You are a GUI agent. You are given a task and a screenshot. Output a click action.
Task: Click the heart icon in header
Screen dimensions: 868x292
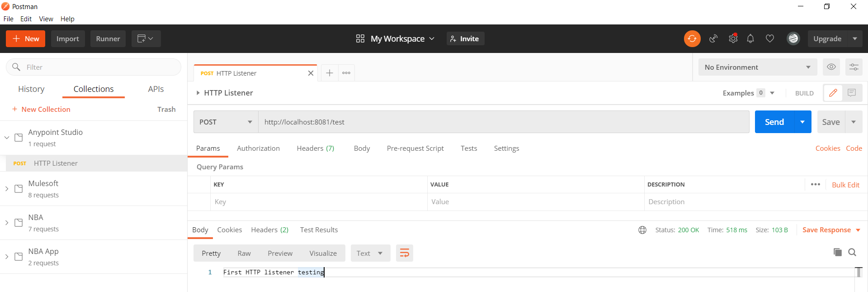pyautogui.click(x=769, y=38)
